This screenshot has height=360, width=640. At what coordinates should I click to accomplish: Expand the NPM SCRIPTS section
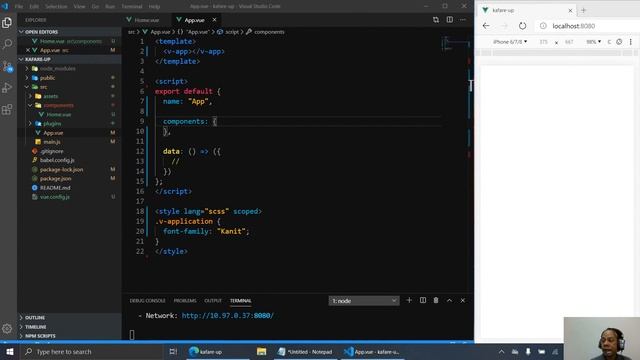40,336
